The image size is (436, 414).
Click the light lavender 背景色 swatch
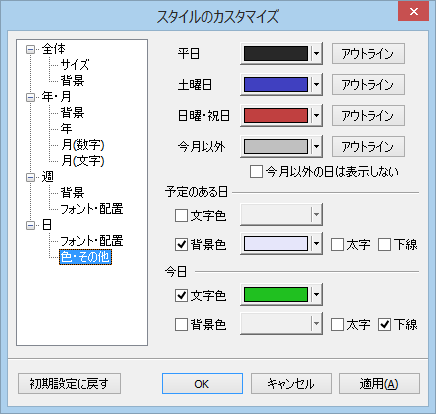click(x=276, y=244)
